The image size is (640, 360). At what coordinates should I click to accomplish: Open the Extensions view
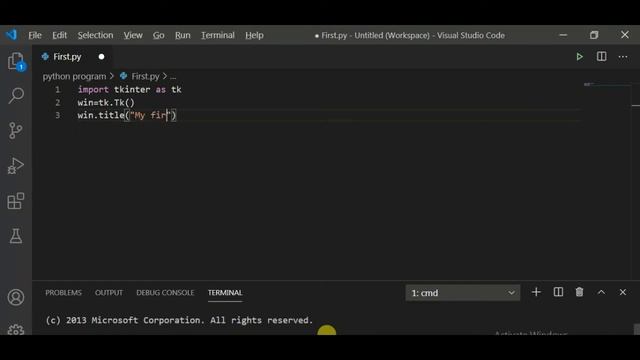coord(16,201)
